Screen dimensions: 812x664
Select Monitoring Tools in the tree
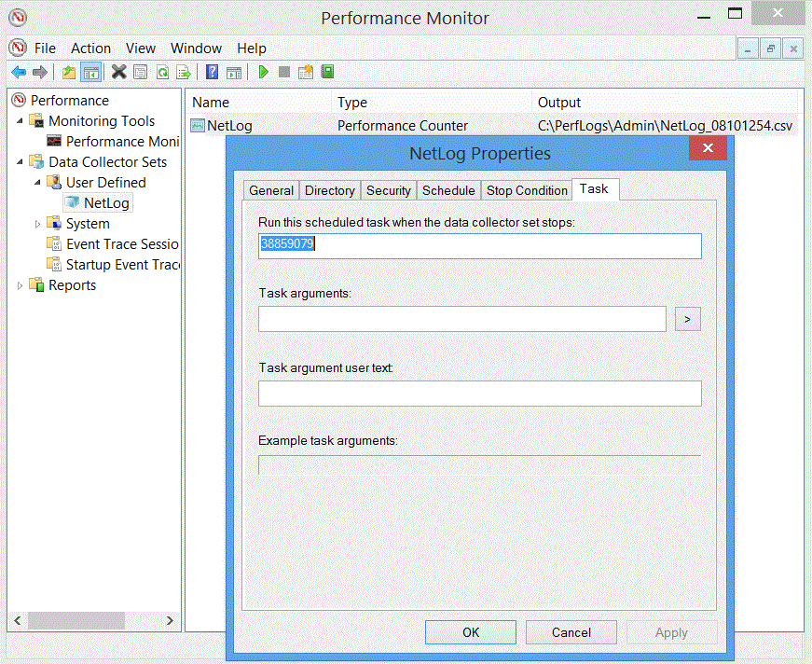tap(102, 121)
